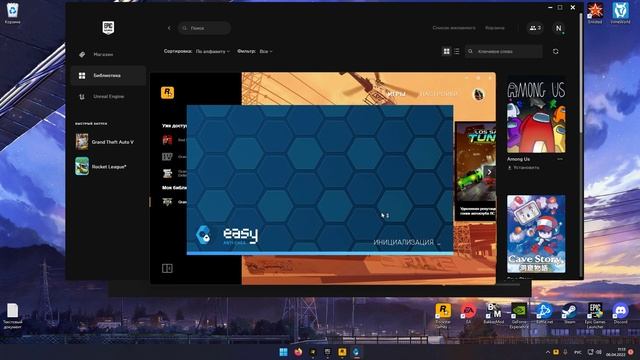Viewport: 640px width, 360px height.
Task: Open the Unreal Engine section in Epic sidebar
Action: pyautogui.click(x=108, y=97)
